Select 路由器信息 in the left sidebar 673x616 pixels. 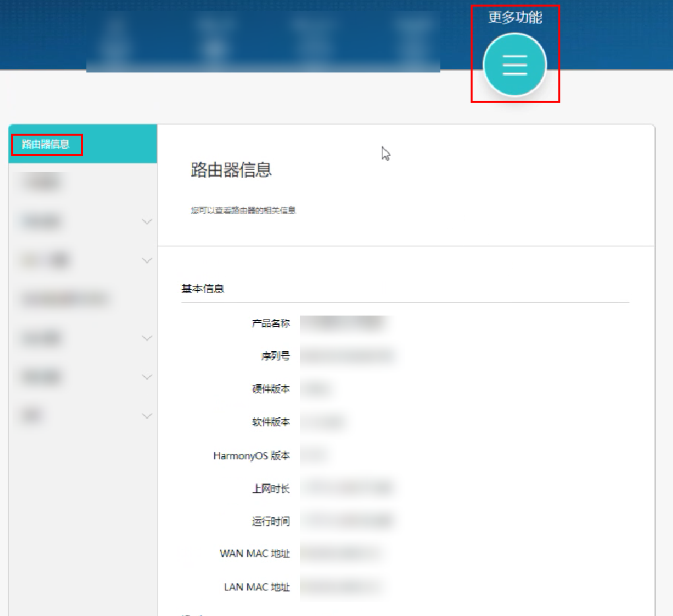point(45,144)
